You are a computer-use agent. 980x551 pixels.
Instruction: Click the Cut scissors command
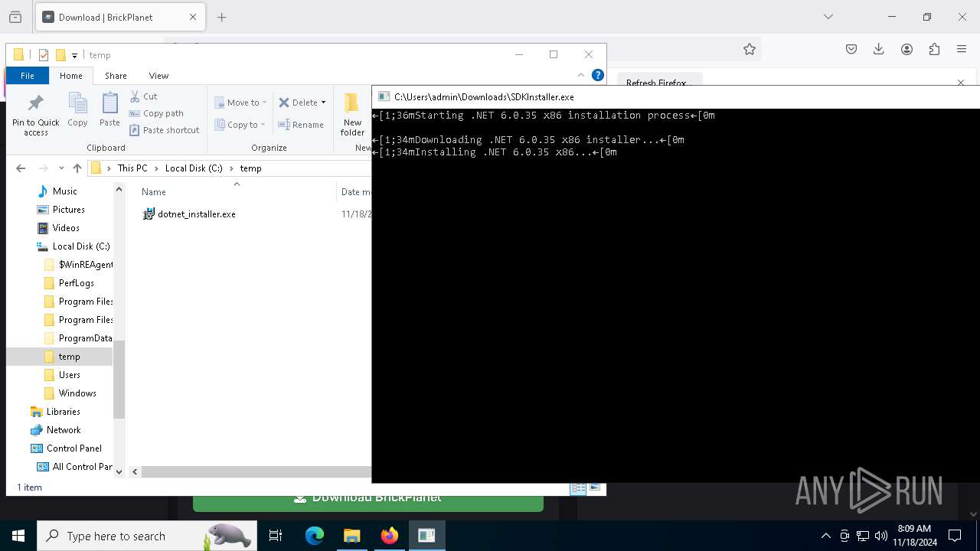[x=143, y=96]
